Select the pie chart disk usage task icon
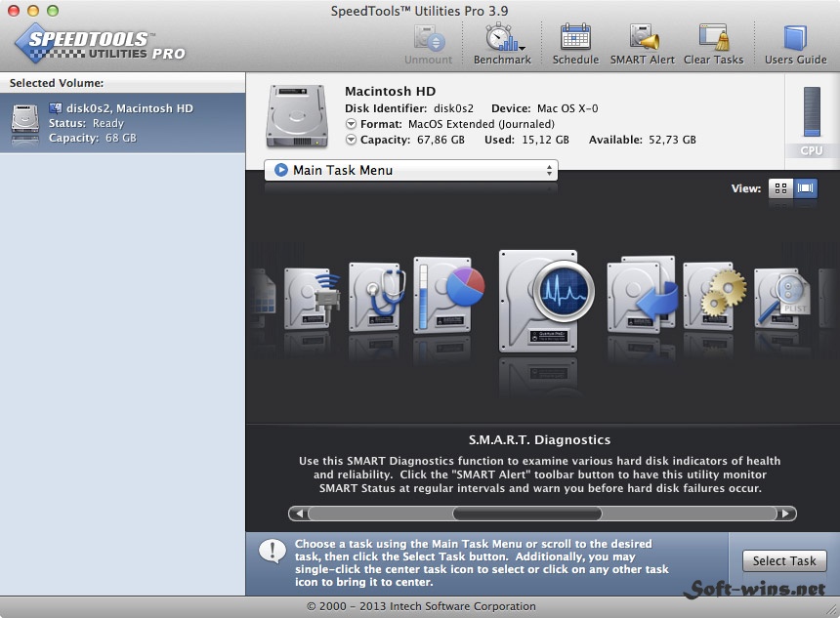 (448, 295)
